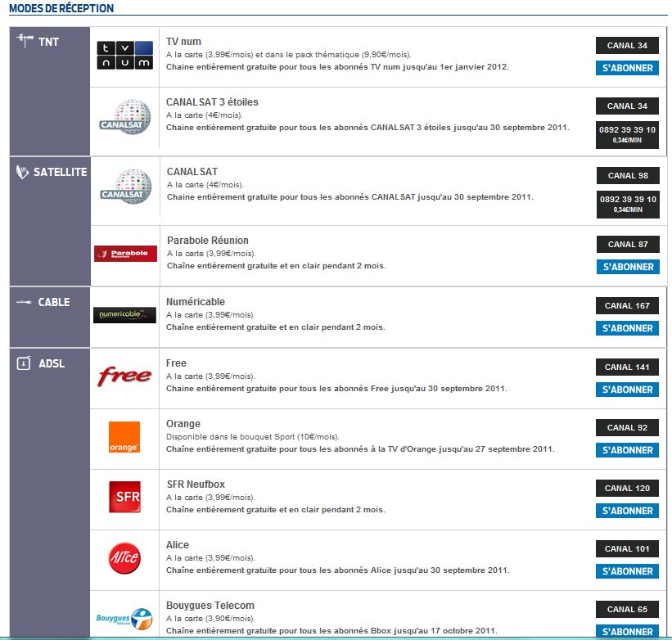Click the 'Orange' heading
The image size is (672, 640).
click(183, 424)
